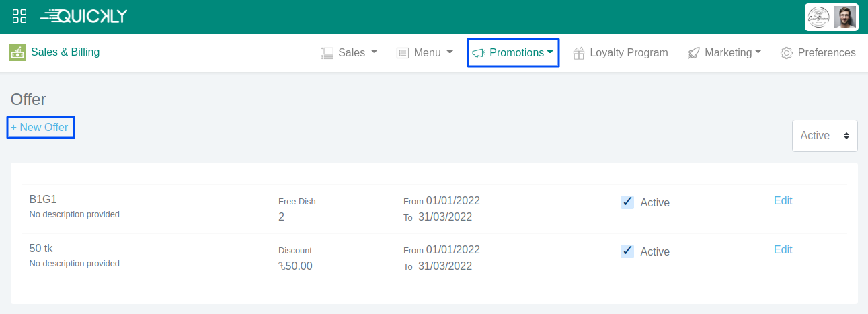Click the Free Dish offer type label
The width and height of the screenshot is (868, 314).
click(x=297, y=201)
